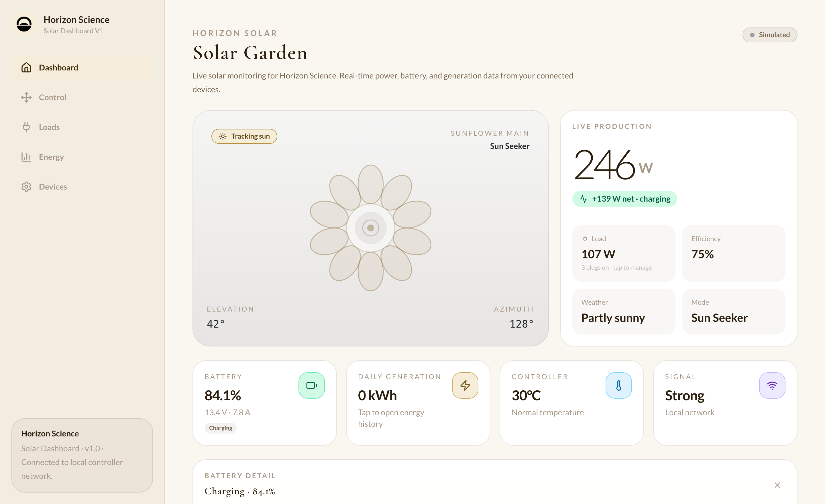This screenshot has width=825, height=504.
Task: Click the plug icon beside Load
Action: click(x=585, y=239)
